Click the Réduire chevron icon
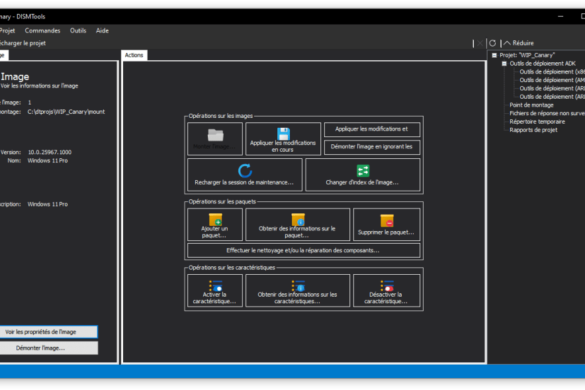585x390 pixels. tap(507, 43)
